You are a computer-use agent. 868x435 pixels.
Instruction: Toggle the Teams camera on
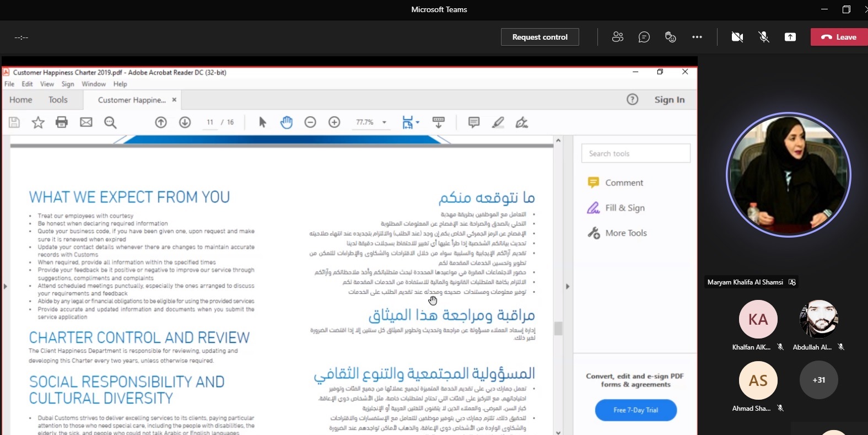[737, 37]
